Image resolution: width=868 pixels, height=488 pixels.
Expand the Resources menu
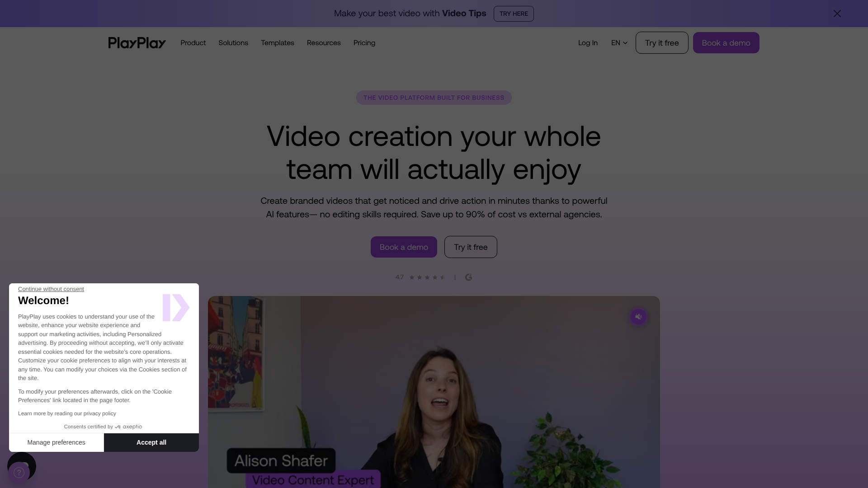click(323, 42)
